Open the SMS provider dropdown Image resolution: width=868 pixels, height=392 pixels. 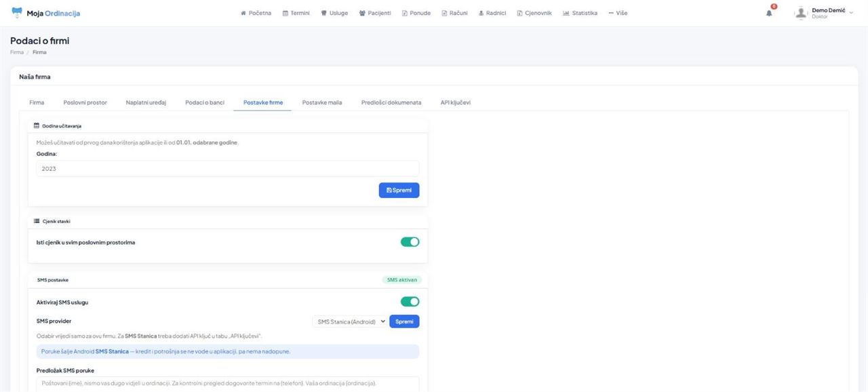(x=350, y=321)
